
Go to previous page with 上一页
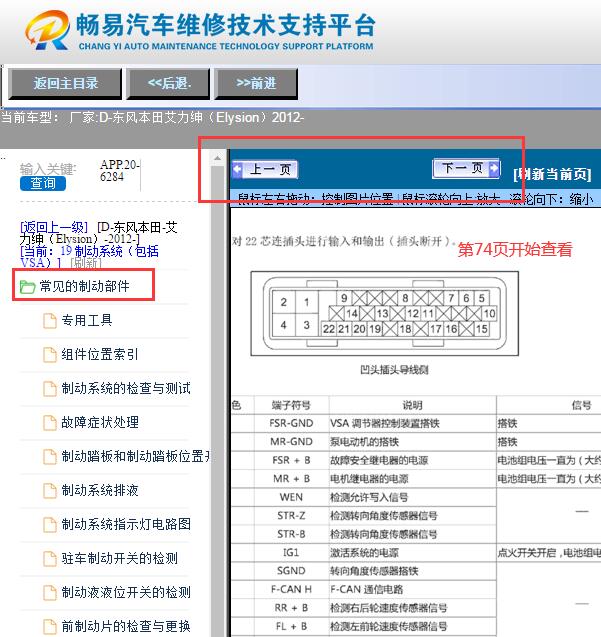pos(265,169)
